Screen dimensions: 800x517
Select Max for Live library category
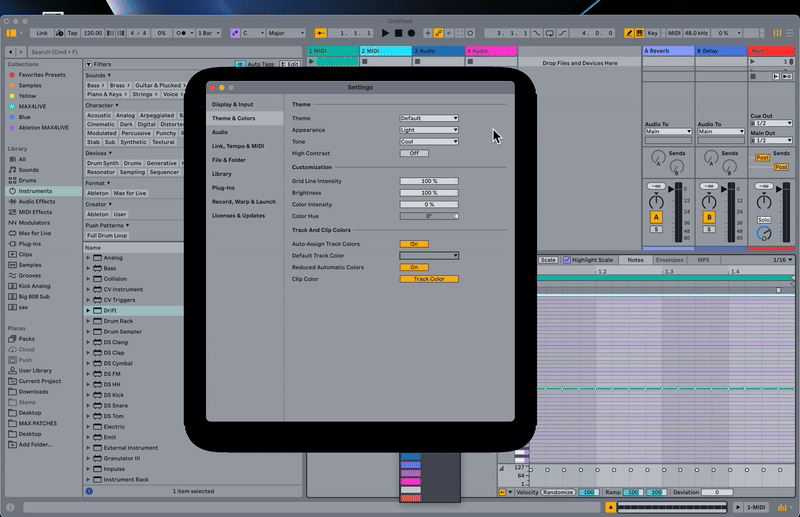click(x=34, y=232)
